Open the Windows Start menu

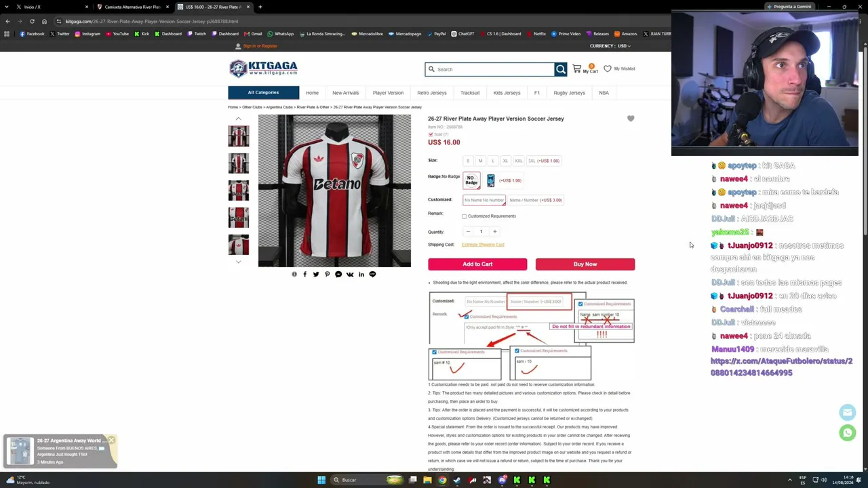coord(321,480)
